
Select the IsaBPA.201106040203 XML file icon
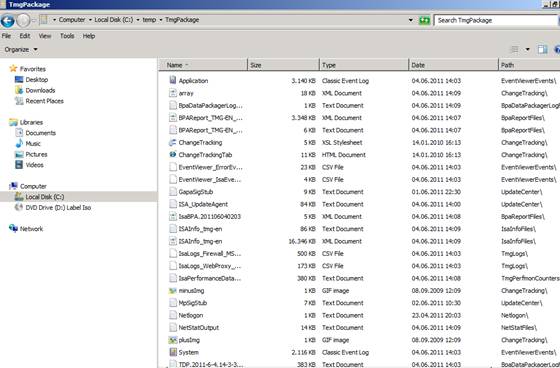pyautogui.click(x=173, y=217)
